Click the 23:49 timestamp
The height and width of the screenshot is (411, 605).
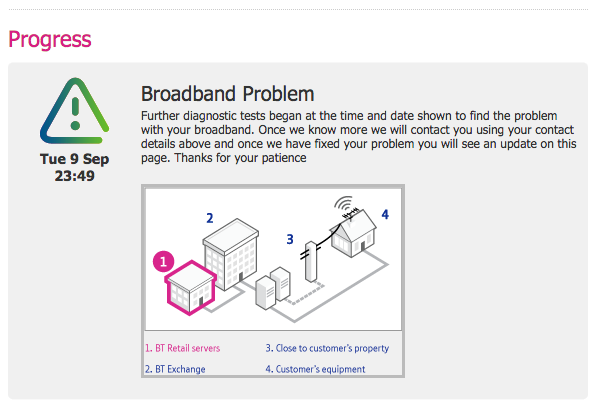[x=75, y=176]
